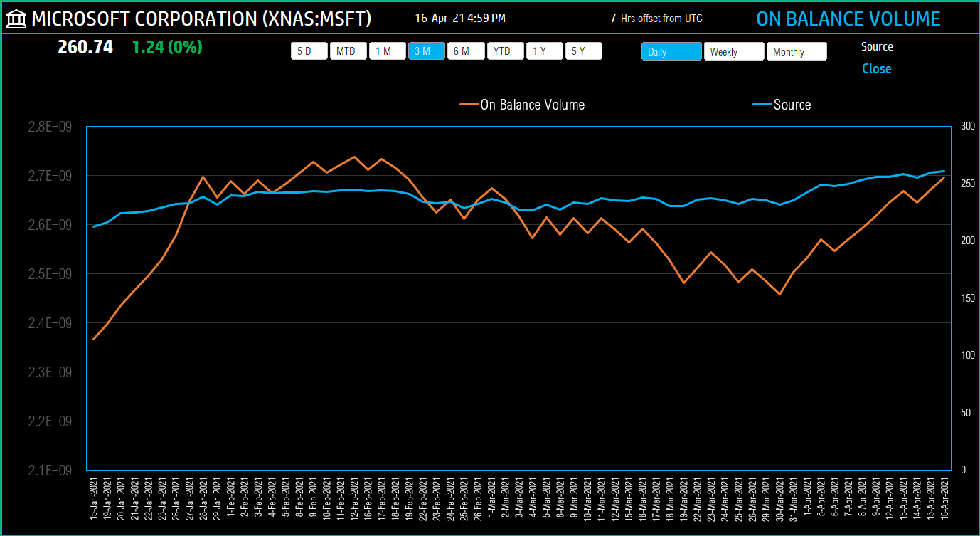Click the 2.8E+09 left axis label
This screenshot has width=980, height=536.
[x=51, y=127]
